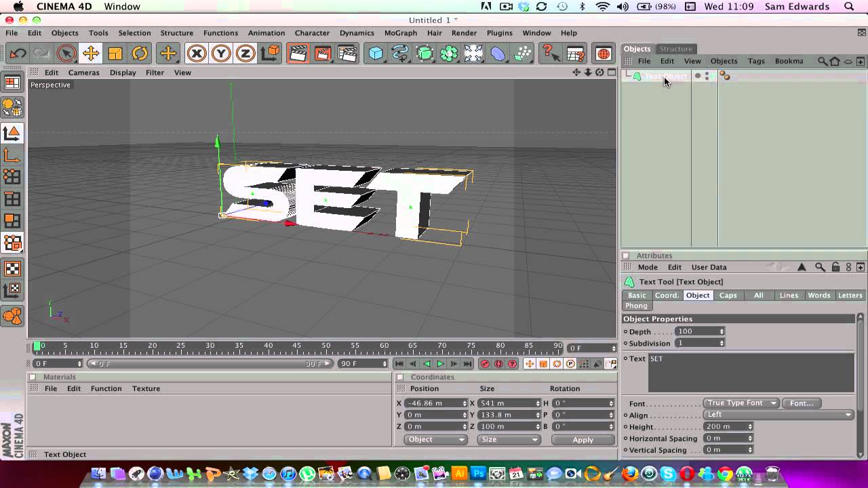Switch to the Structure tab
Image resolution: width=868 pixels, height=488 pixels.
[676, 49]
